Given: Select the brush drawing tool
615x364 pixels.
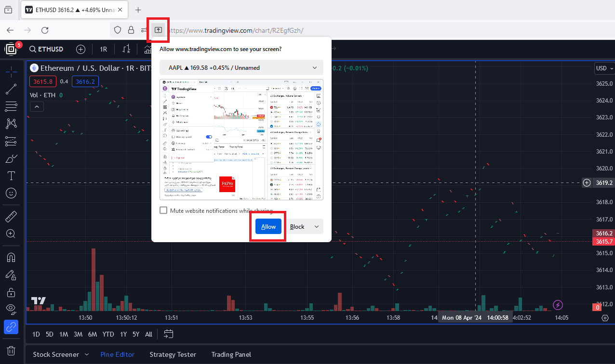Looking at the screenshot, I should pyautogui.click(x=11, y=158).
